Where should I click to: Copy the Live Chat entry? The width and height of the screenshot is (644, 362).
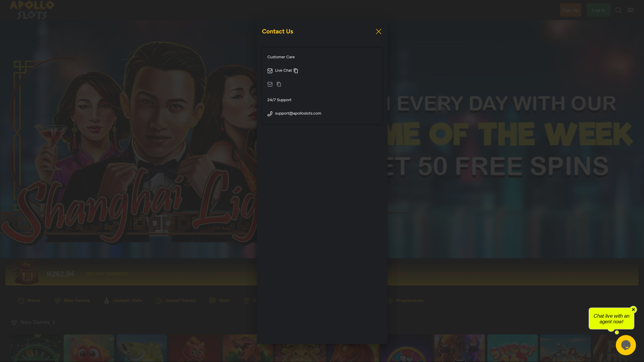(x=296, y=71)
